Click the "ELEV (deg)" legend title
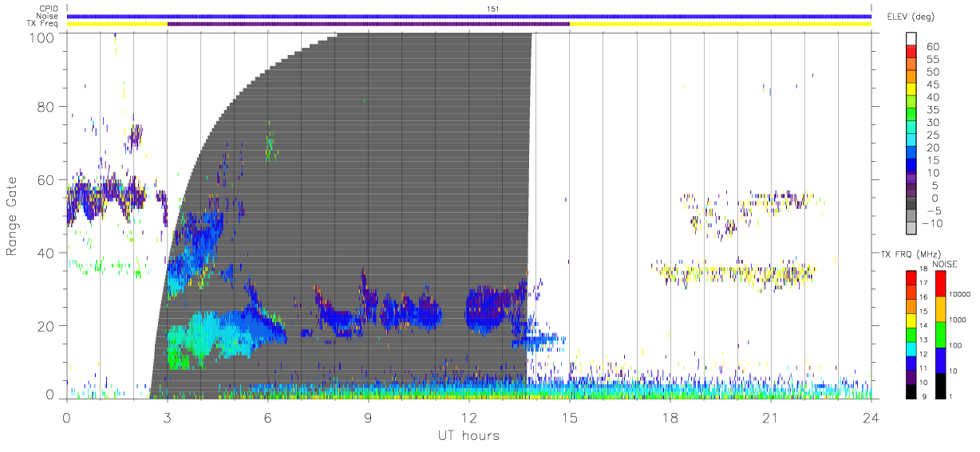Image resolution: width=980 pixels, height=452 pixels. pos(911,16)
